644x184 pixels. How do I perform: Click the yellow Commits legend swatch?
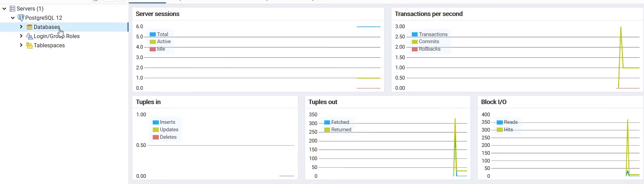(415, 42)
